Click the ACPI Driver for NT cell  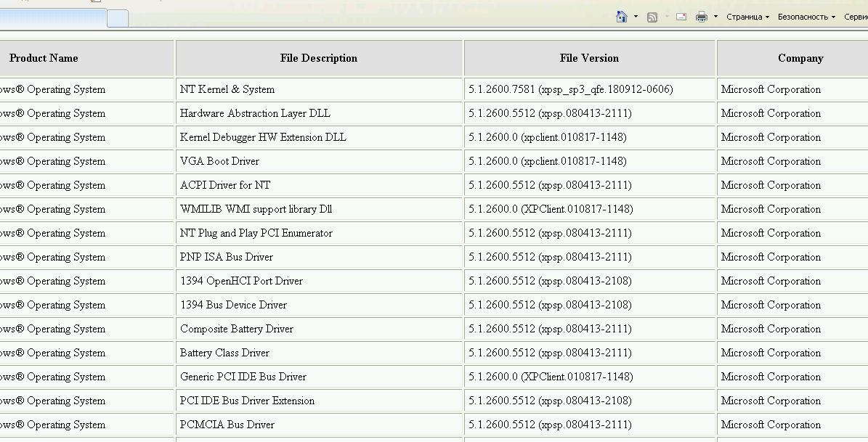(319, 185)
